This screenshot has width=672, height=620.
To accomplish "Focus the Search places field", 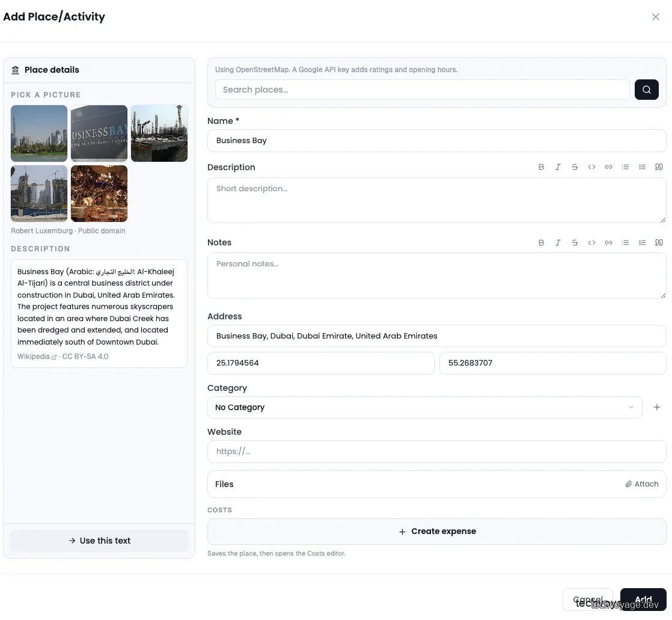I will pos(422,90).
